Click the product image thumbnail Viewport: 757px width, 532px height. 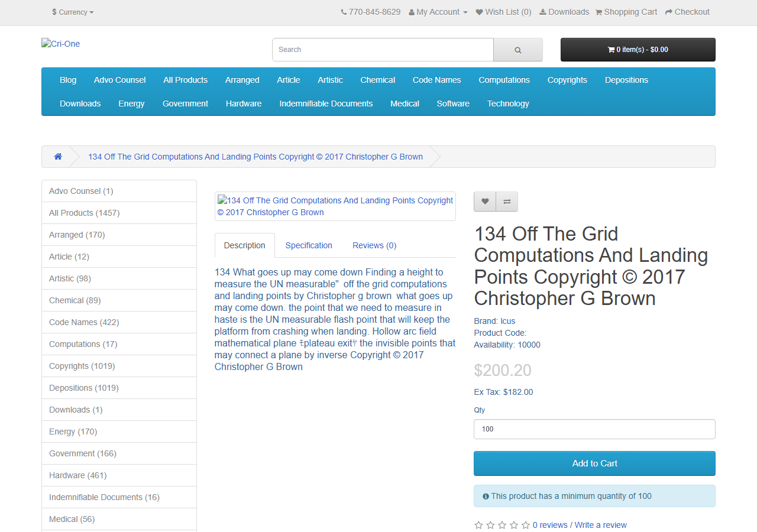(x=335, y=206)
